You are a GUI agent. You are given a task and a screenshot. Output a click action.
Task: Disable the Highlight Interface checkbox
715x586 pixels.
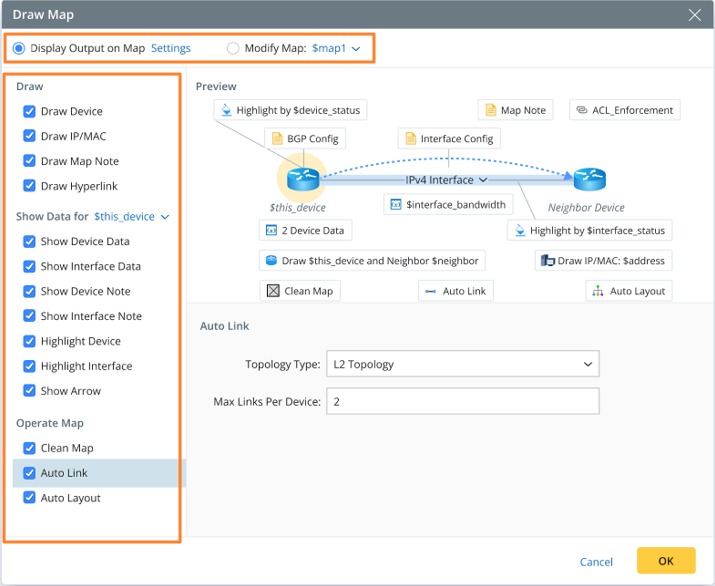(29, 366)
